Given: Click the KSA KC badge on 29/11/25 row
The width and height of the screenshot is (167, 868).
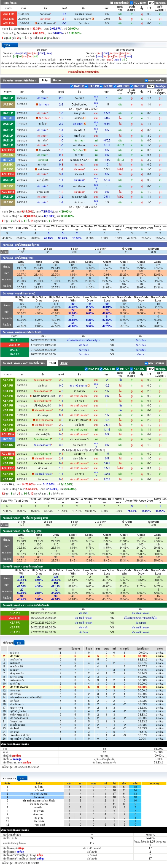Looking at the screenshot, I should [x=8, y=445].
